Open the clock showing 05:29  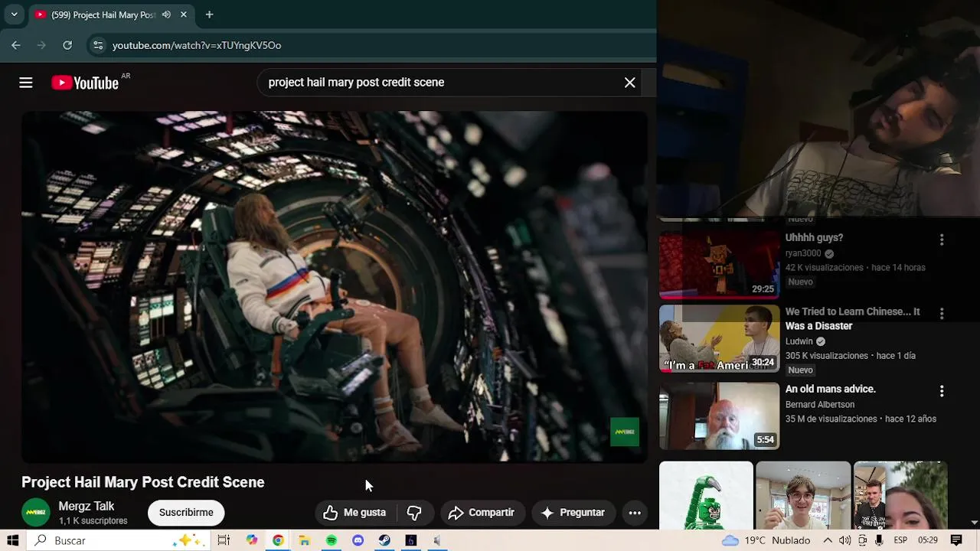[x=927, y=540]
